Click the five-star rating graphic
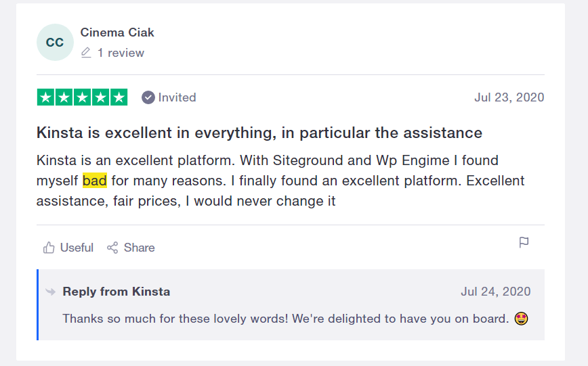 tap(82, 97)
